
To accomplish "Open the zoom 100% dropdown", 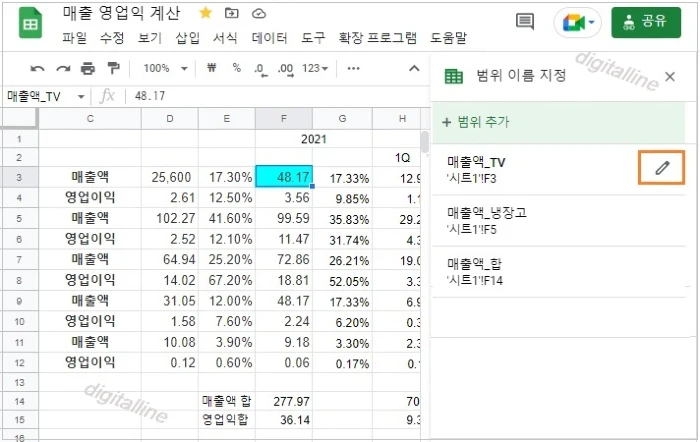I will coord(165,68).
